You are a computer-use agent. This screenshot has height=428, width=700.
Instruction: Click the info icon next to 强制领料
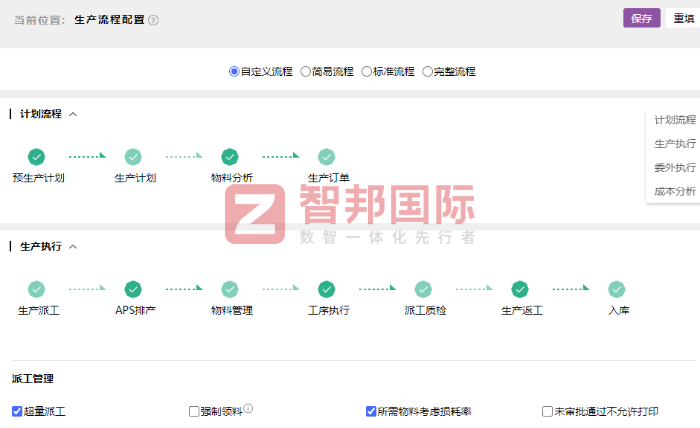(x=248, y=408)
